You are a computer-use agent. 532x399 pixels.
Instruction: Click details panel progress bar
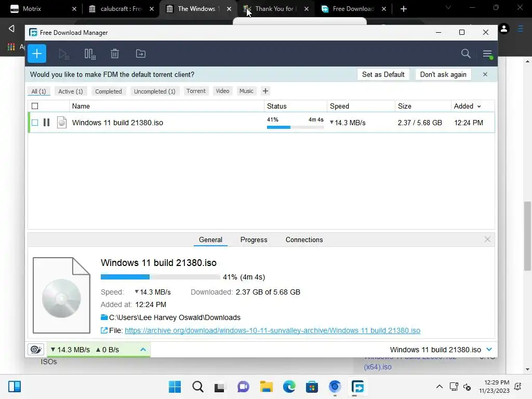160,277
